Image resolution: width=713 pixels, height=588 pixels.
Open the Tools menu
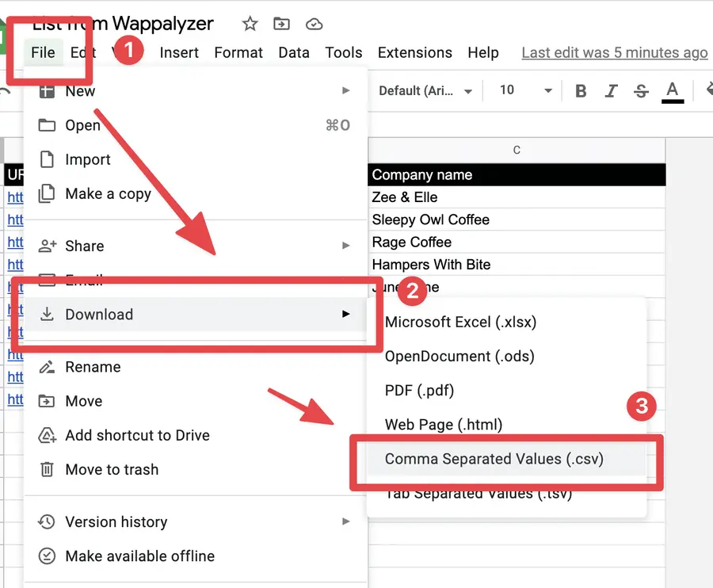pos(343,53)
